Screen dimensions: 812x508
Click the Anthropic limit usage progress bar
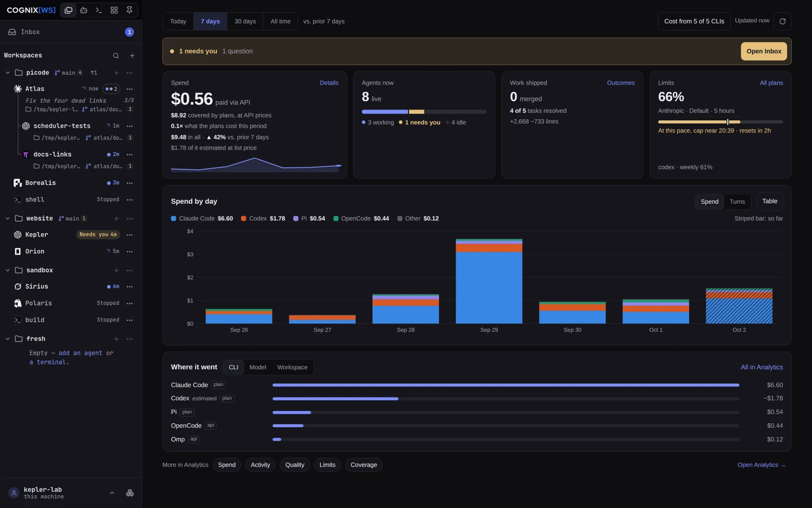point(720,122)
